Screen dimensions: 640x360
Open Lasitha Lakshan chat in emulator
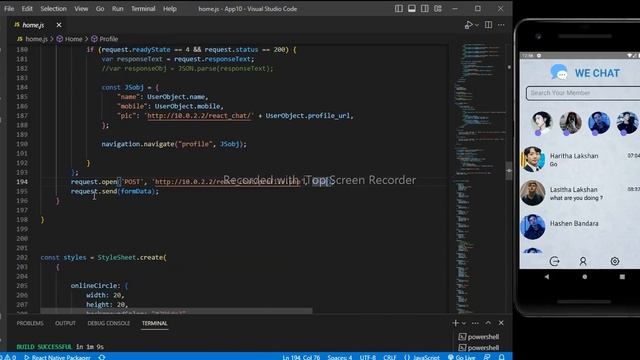click(x=580, y=193)
